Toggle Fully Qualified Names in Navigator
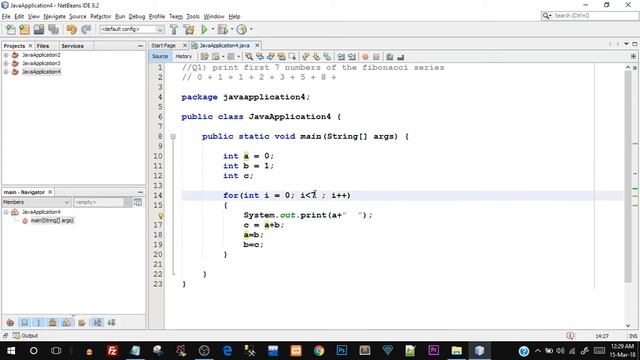 [x=82, y=322]
